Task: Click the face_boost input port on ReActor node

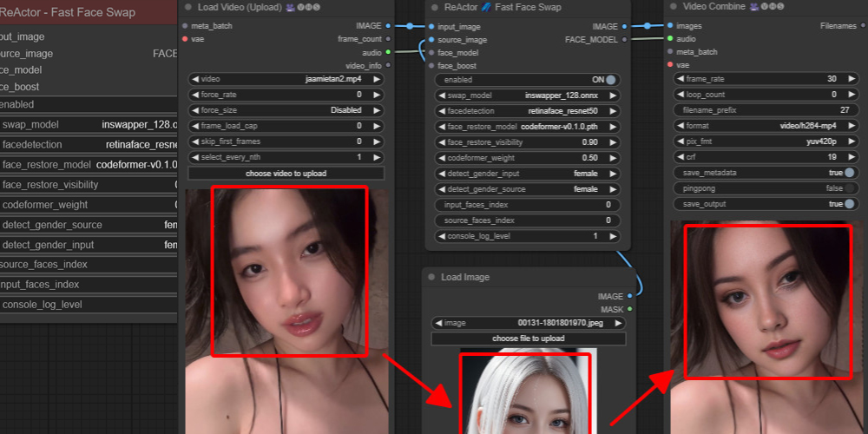Action: (x=431, y=65)
